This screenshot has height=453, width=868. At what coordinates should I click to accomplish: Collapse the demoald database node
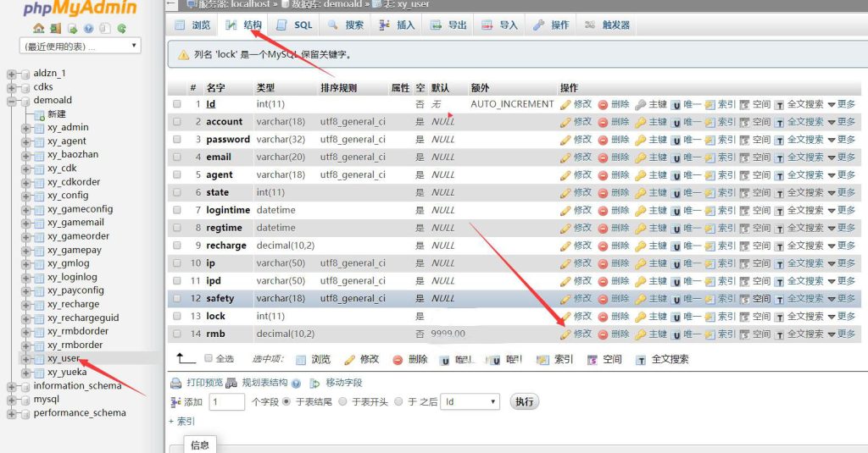click(x=11, y=102)
